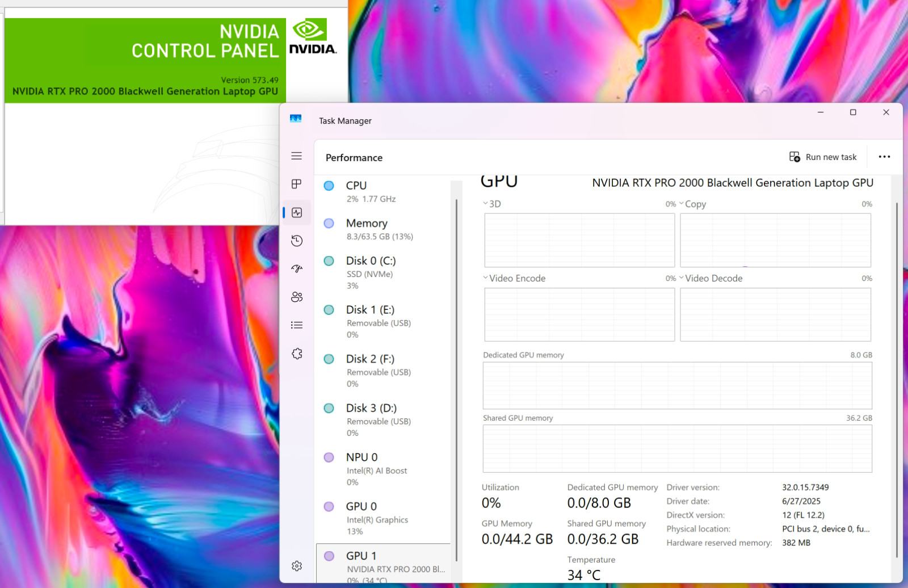Image resolution: width=908 pixels, height=588 pixels.
Task: Open the App history page icon
Action: click(x=297, y=241)
